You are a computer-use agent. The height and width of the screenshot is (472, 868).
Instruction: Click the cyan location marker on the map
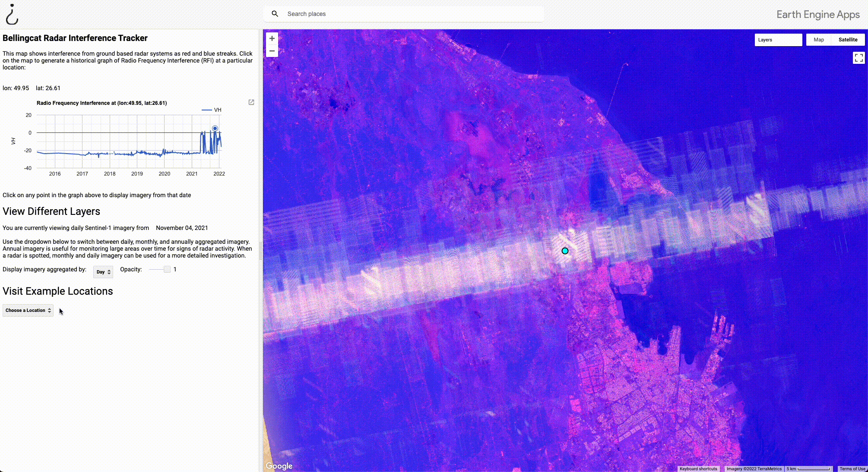565,251
